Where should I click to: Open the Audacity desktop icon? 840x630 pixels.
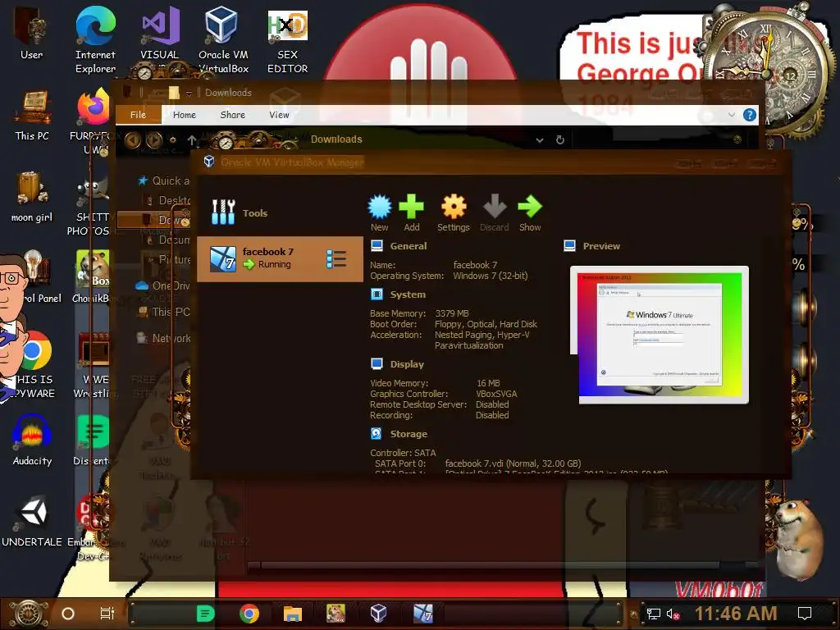point(32,441)
